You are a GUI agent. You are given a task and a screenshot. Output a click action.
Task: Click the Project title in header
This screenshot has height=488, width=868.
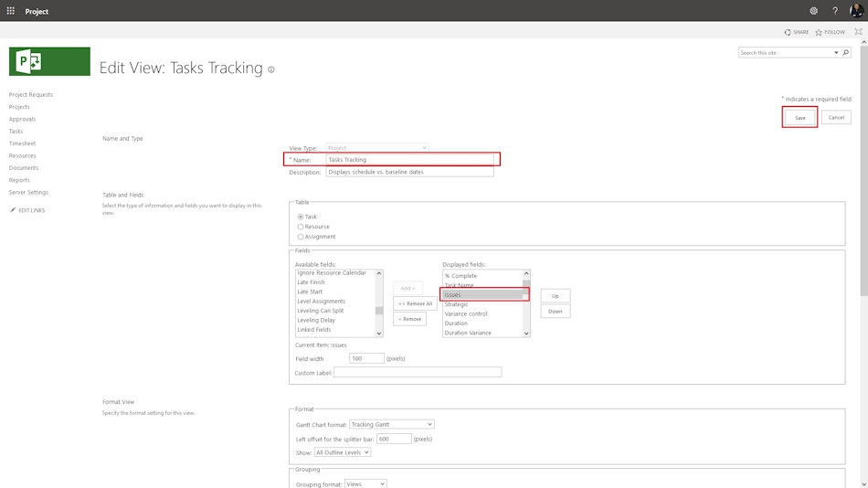(37, 11)
